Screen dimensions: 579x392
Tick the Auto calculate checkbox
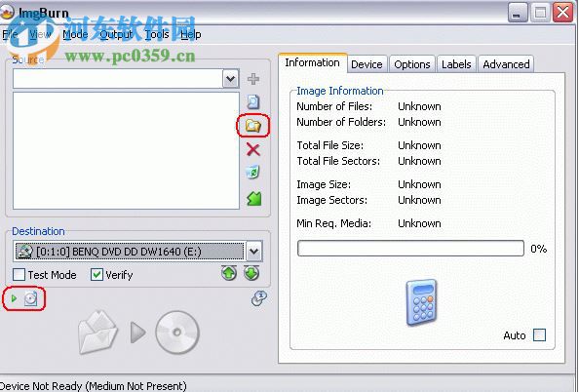point(539,335)
